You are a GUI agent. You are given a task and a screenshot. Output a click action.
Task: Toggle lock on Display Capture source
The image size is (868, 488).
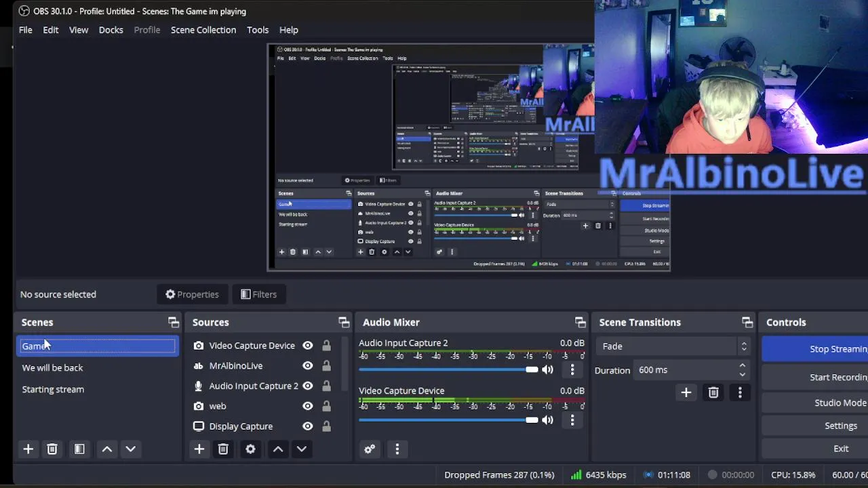pyautogui.click(x=326, y=426)
